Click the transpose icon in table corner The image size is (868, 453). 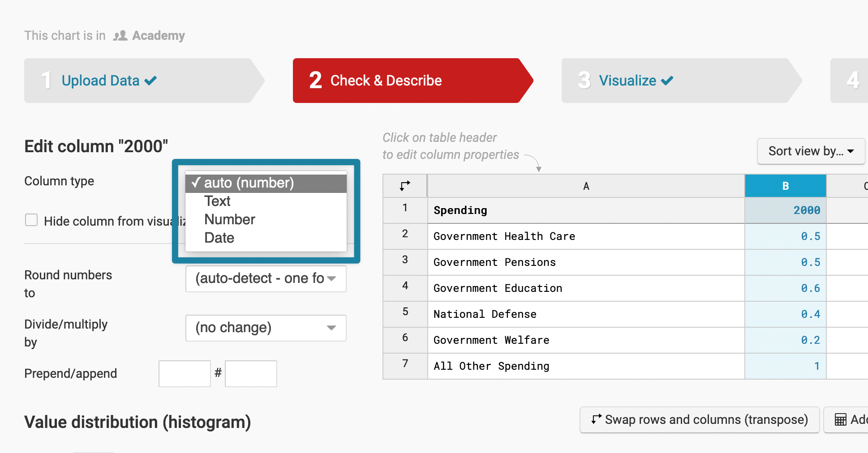click(405, 186)
